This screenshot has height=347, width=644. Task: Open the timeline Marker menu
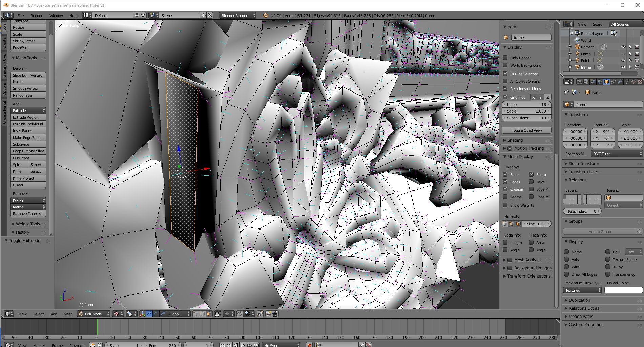click(39, 345)
